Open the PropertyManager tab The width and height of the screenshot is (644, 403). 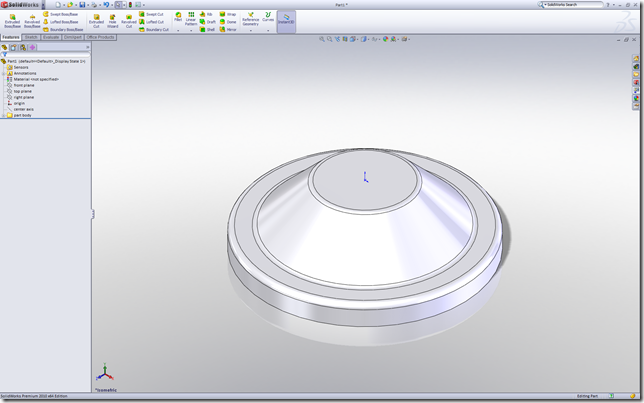click(14, 47)
